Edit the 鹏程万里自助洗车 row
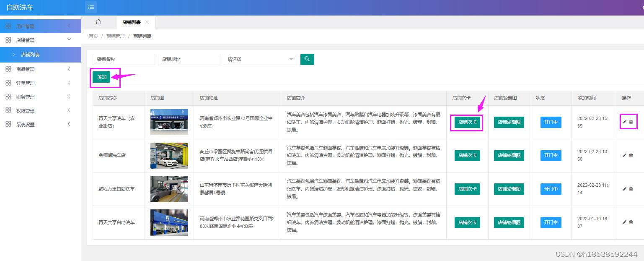644x261 pixels. [625, 189]
